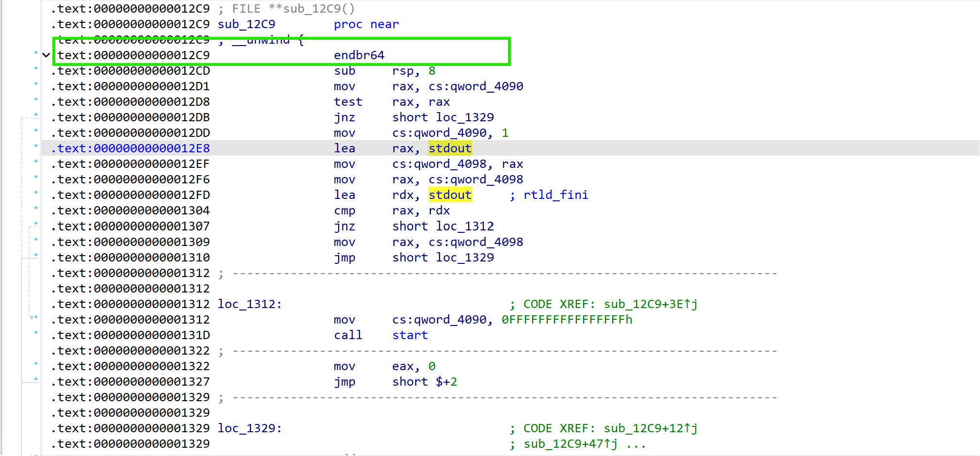Viewport: 980px width, 456px height.
Task: Toggle breakpoint dot on lea rax, stdout line
Action: [36, 146]
